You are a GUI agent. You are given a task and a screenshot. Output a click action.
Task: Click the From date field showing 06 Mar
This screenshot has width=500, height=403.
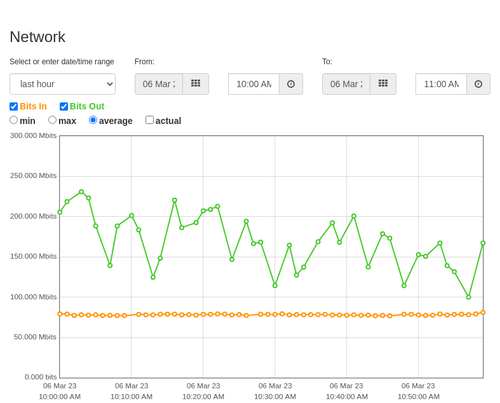(159, 84)
